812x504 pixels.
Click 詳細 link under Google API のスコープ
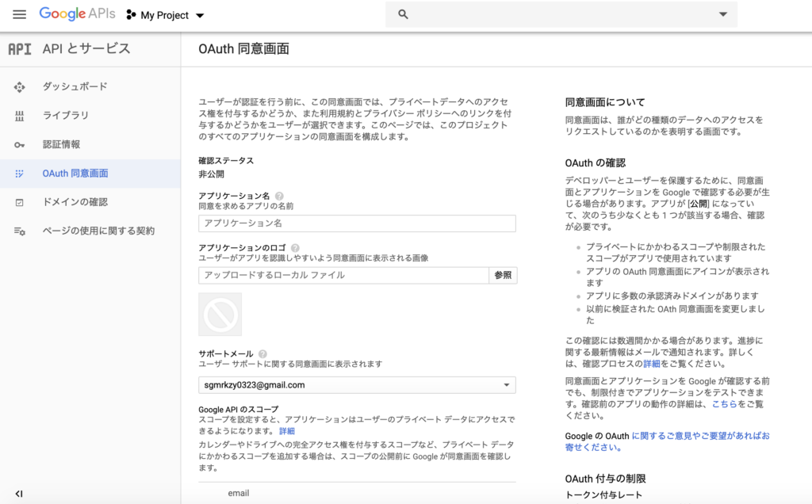point(287,431)
